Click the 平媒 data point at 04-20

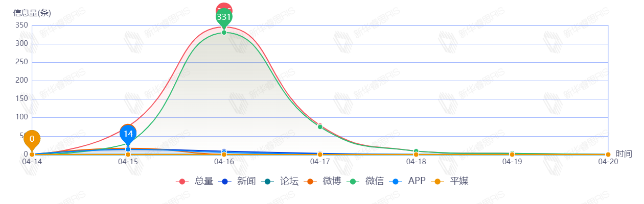pos(608,155)
